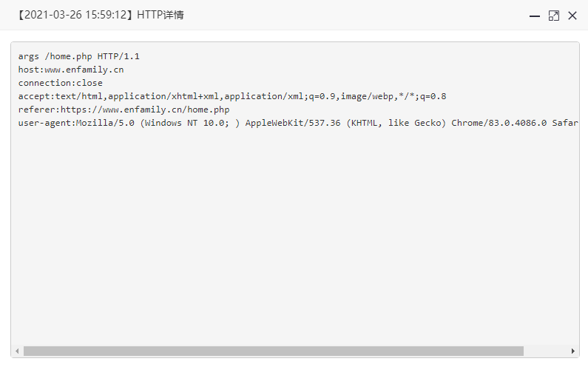
Task: Click the horizontal scrollbar thumb
Action: tap(274, 351)
